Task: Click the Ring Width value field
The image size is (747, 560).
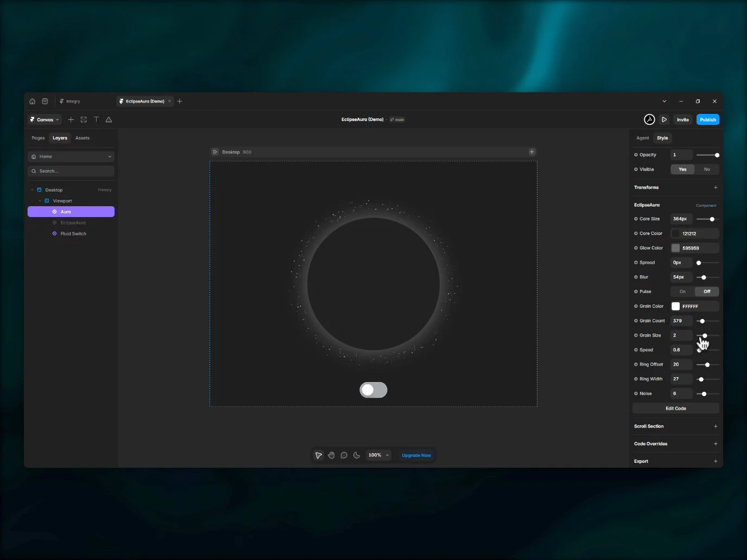Action: [x=682, y=379]
